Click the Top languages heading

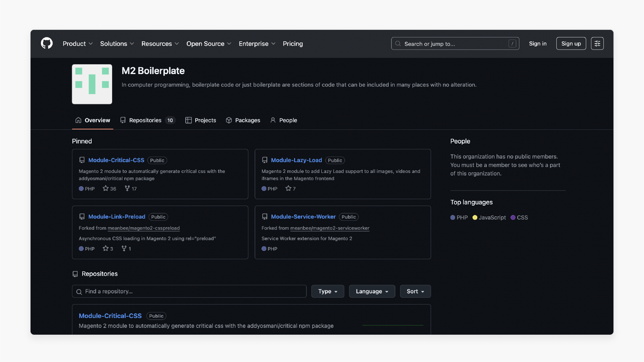click(x=471, y=202)
